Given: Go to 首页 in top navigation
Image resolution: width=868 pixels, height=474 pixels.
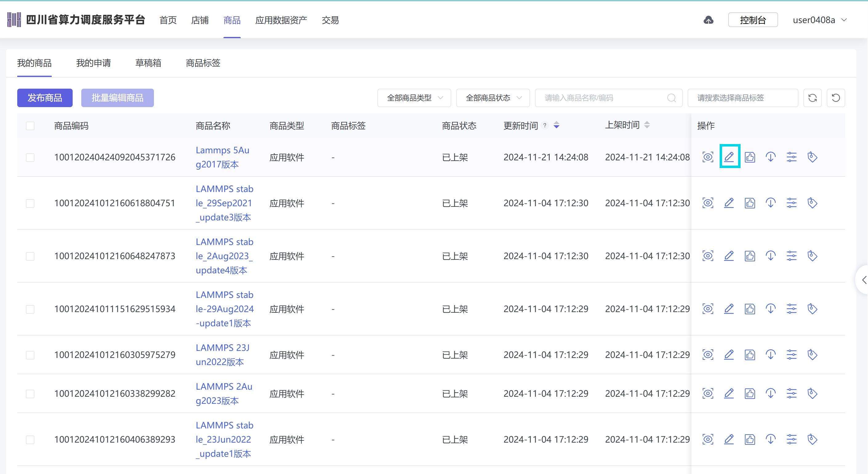Looking at the screenshot, I should pos(168,20).
